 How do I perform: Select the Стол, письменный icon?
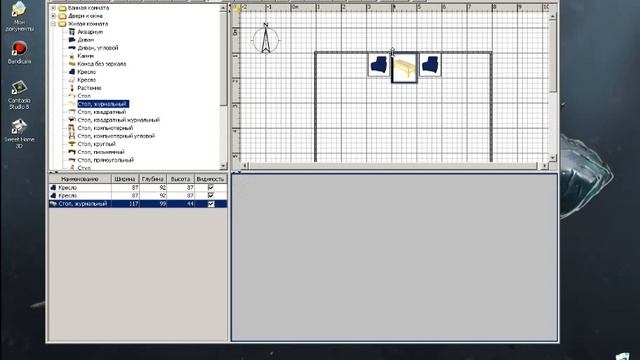[x=72, y=152]
